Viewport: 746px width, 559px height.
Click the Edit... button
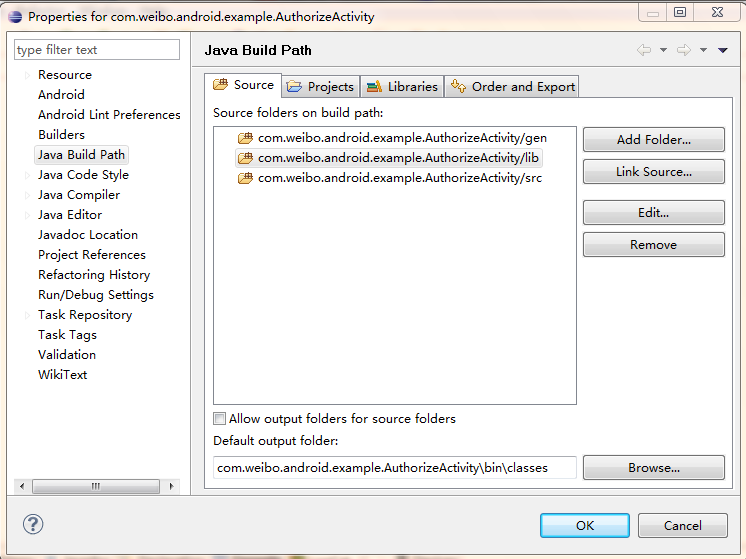pos(654,212)
